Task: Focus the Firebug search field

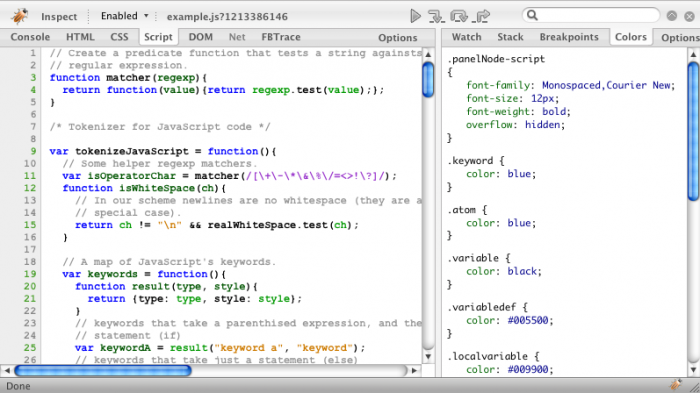Action: tap(591, 15)
